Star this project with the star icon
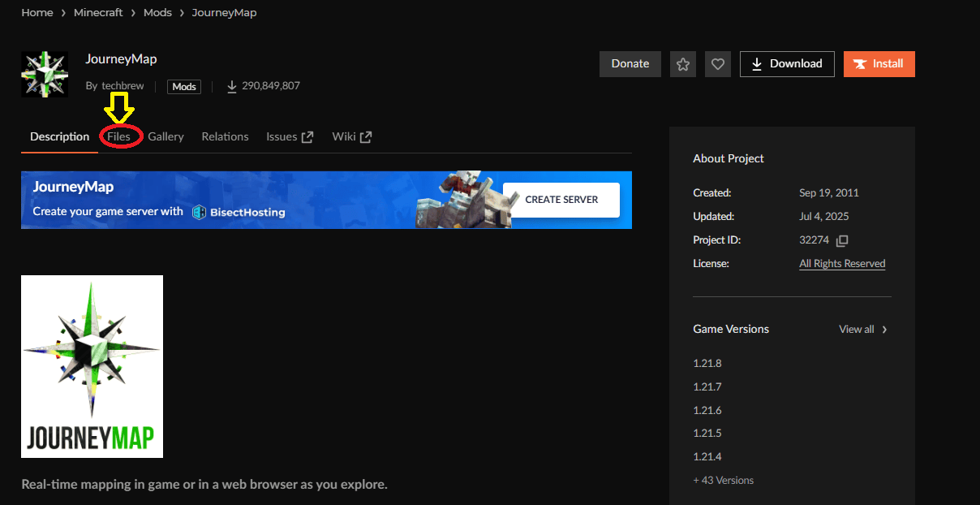This screenshot has width=980, height=505. [x=683, y=64]
